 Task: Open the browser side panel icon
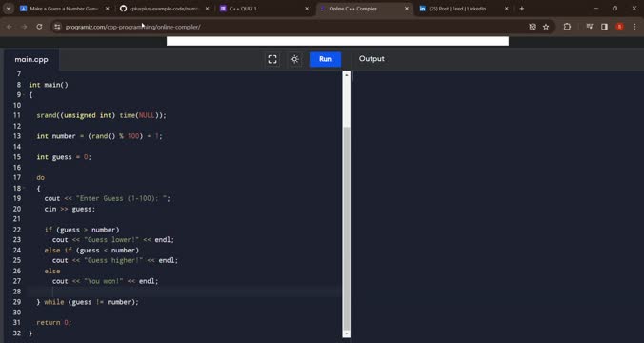[604, 27]
